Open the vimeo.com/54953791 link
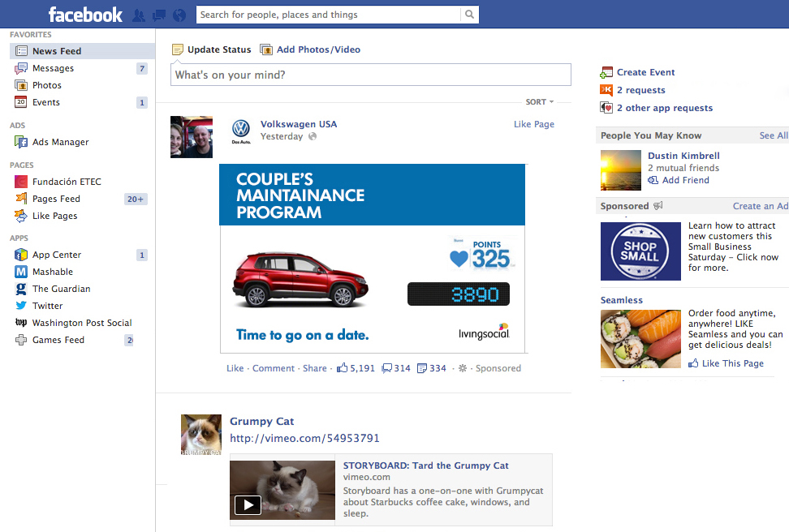Image resolution: width=789 pixels, height=532 pixels. 304,438
